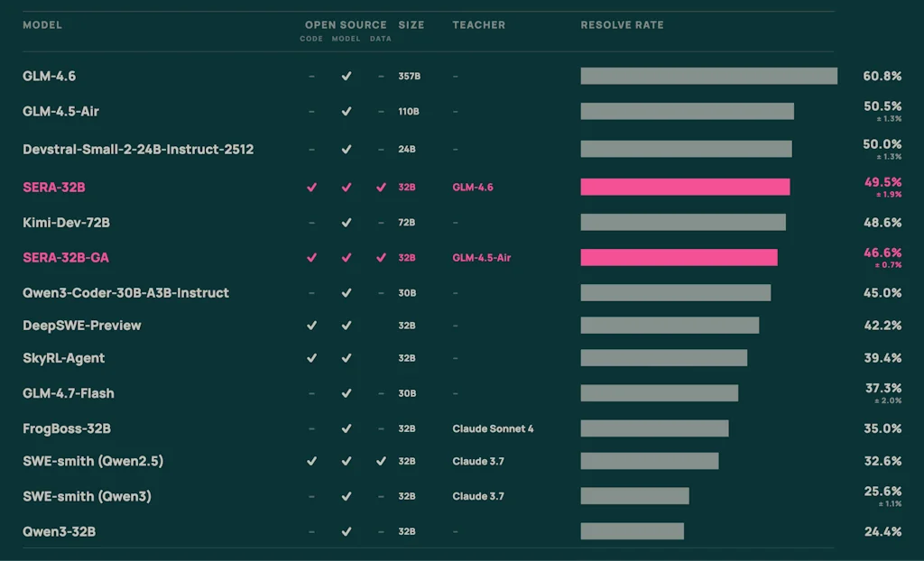Click the code checkmark for SERA-32B-GA
Viewport: 924px width, 561px height.
(311, 257)
